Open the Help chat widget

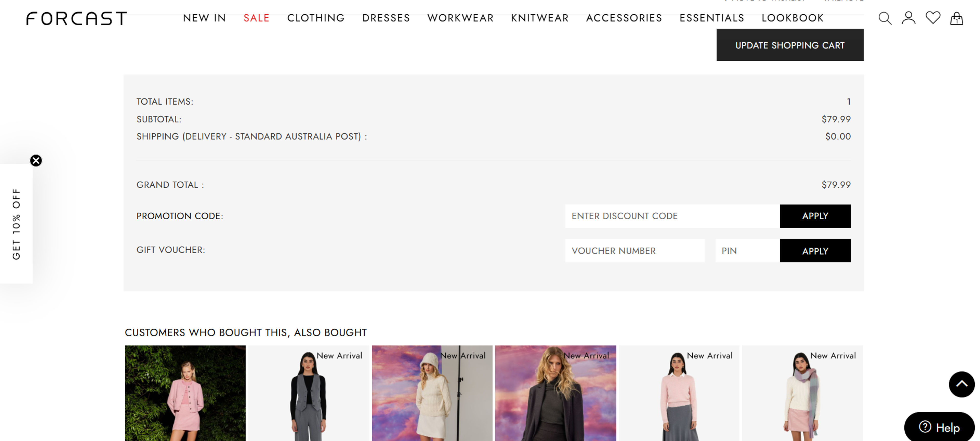(939, 427)
